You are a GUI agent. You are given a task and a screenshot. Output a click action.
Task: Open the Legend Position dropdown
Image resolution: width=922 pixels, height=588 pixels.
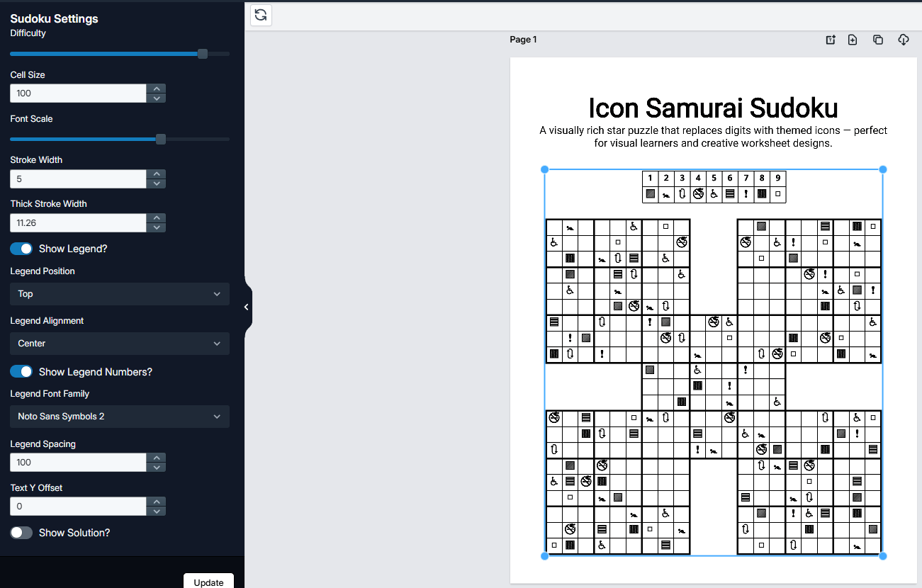119,294
